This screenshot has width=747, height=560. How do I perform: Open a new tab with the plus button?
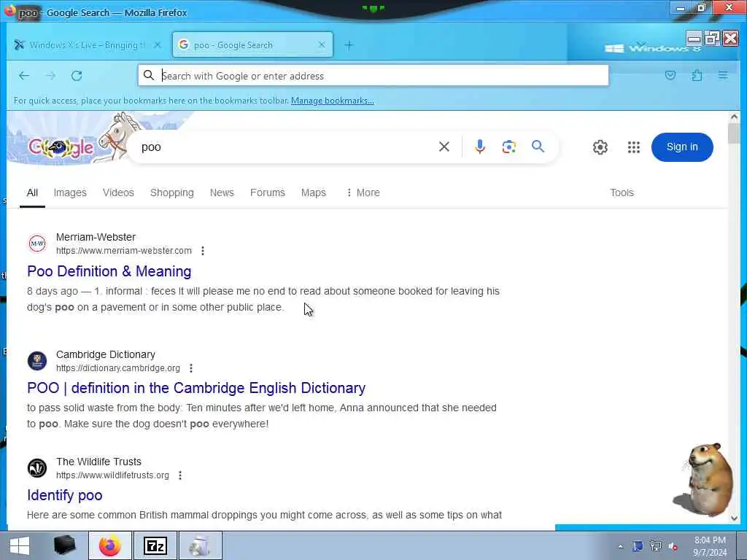click(349, 44)
